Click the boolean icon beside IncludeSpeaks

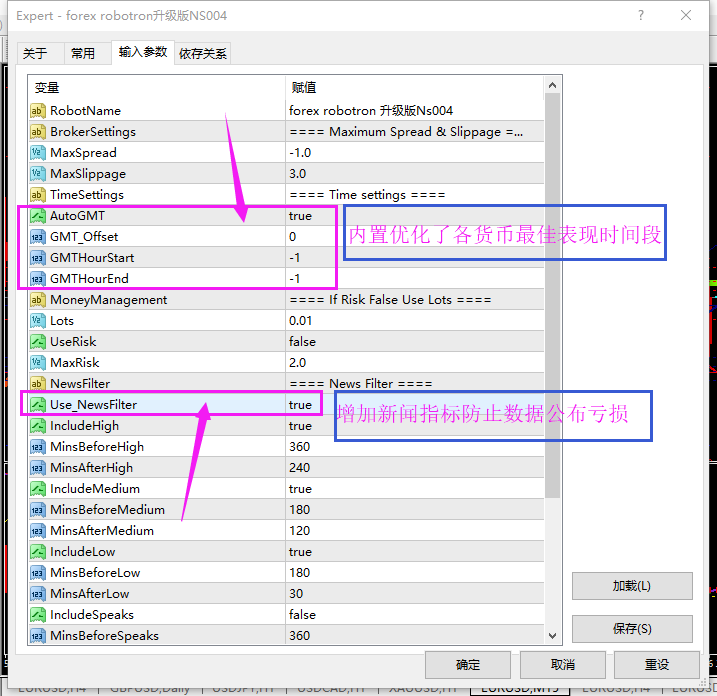tap(37, 615)
